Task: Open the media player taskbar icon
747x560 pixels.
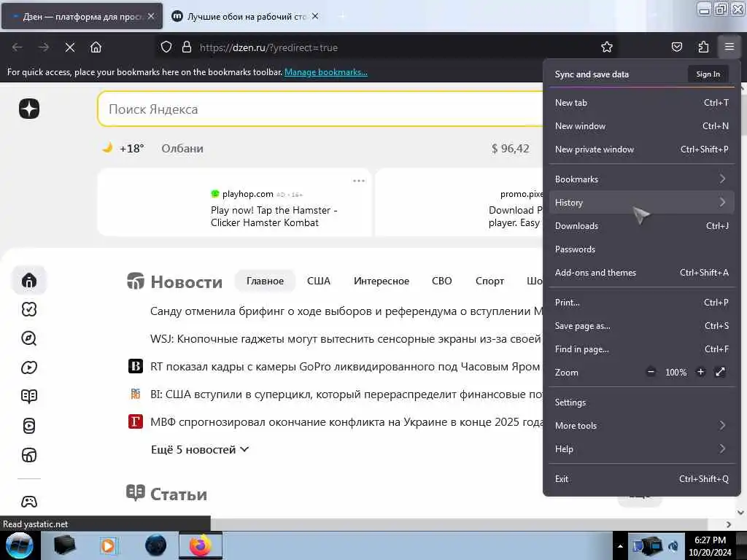Action: 108,545
